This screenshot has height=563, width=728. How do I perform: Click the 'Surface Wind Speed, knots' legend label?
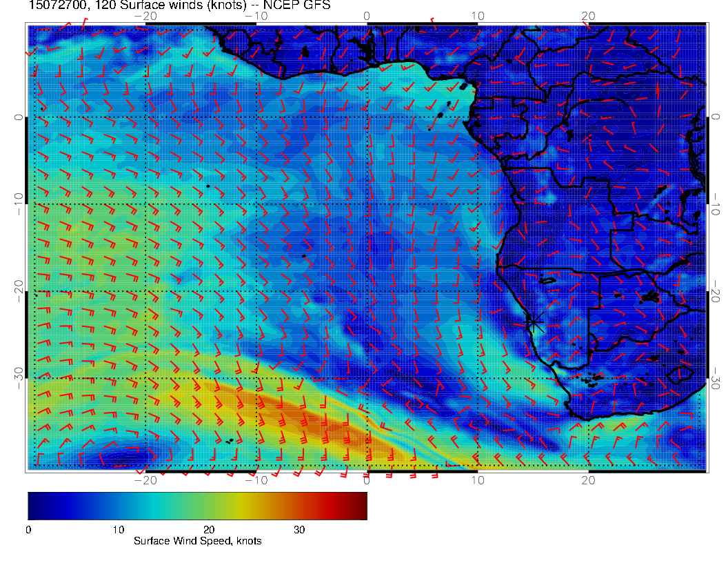tap(197, 541)
